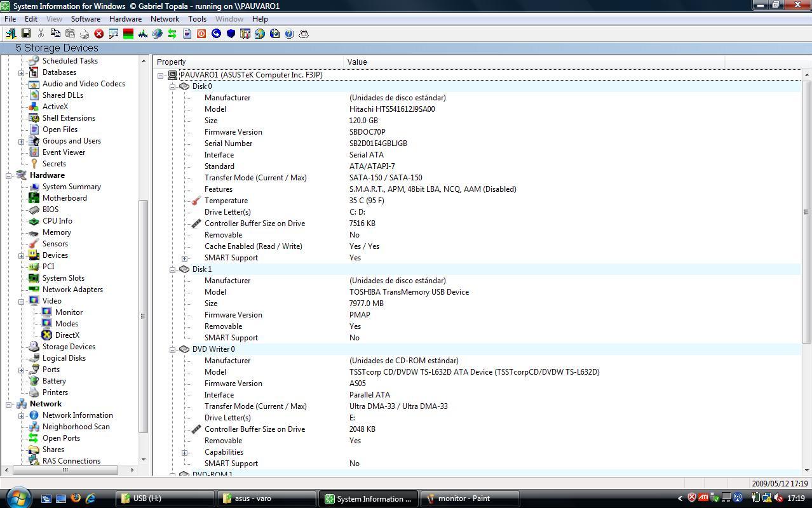Viewport: 812px width, 508px height.
Task: Open CPU Info in the Hardware tree
Action: coord(57,221)
